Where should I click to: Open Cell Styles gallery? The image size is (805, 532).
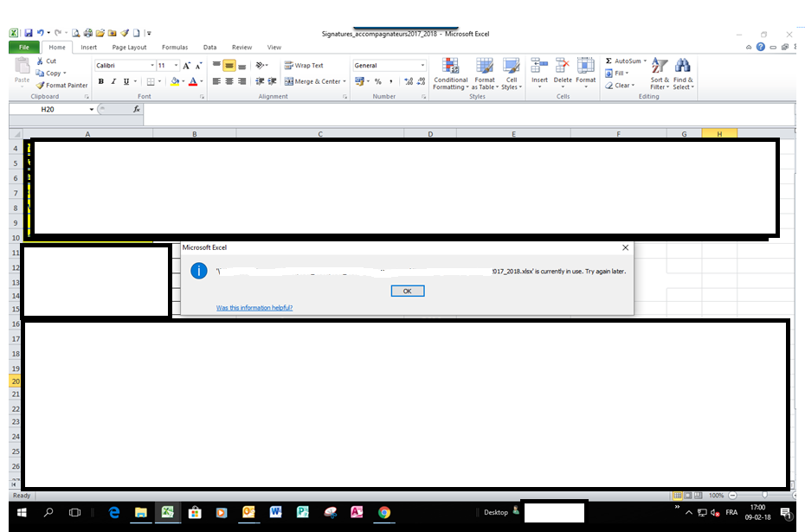(x=512, y=74)
